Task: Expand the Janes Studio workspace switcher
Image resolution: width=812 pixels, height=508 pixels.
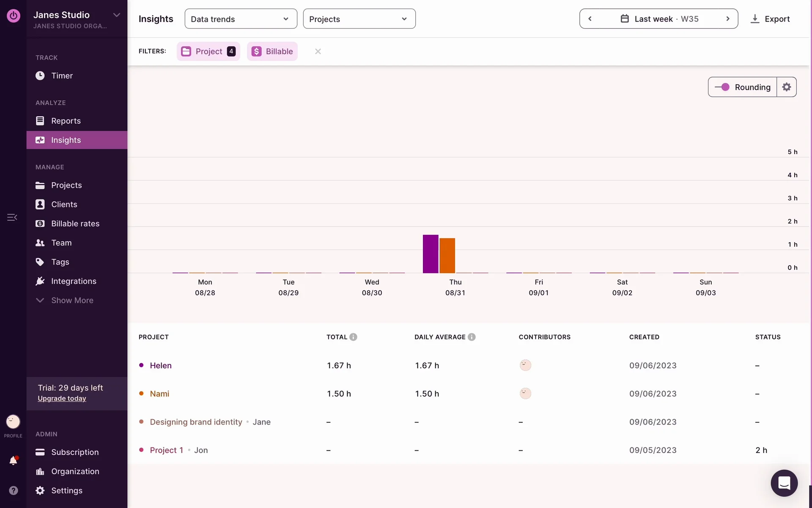Action: tap(117, 15)
